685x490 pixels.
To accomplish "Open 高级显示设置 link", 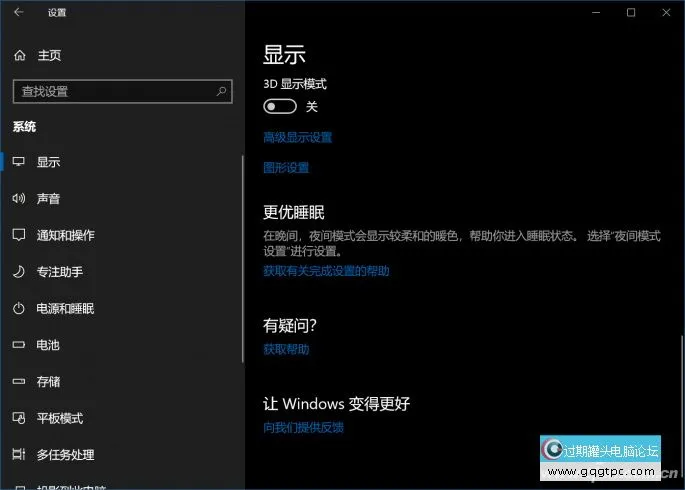I will tap(298, 138).
